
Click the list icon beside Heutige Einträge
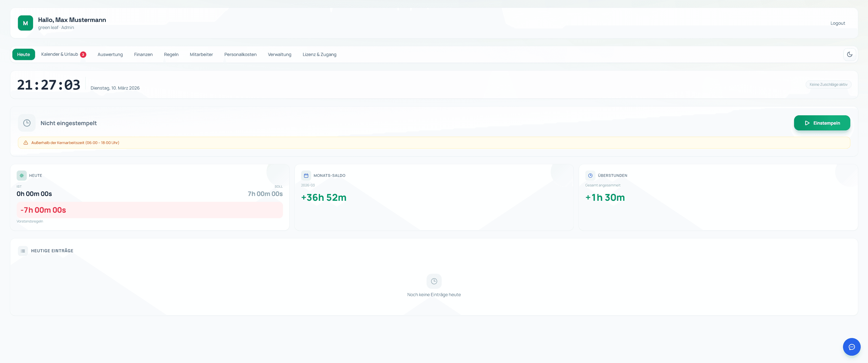(23, 251)
